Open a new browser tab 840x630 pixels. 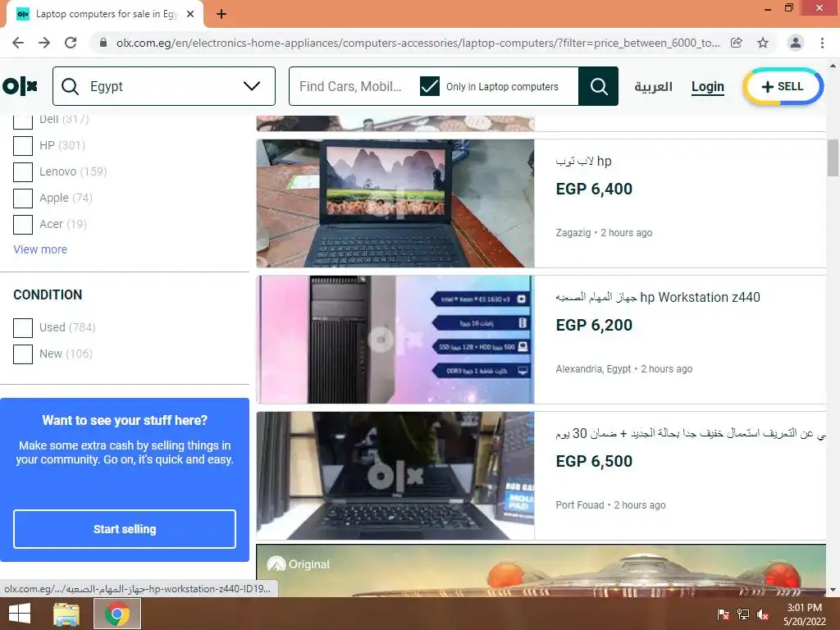click(x=221, y=14)
